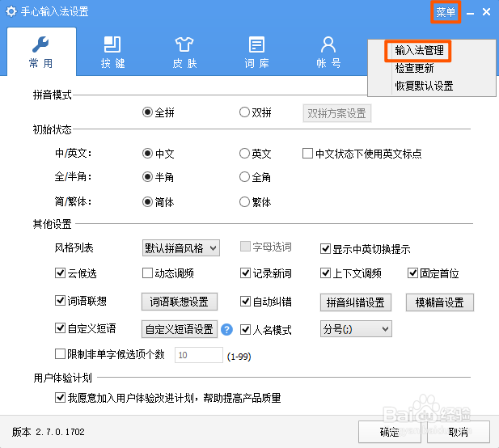The width and height of the screenshot is (499, 448).
Task: Toggle the 词语联想 checkbox
Action: (x=60, y=300)
